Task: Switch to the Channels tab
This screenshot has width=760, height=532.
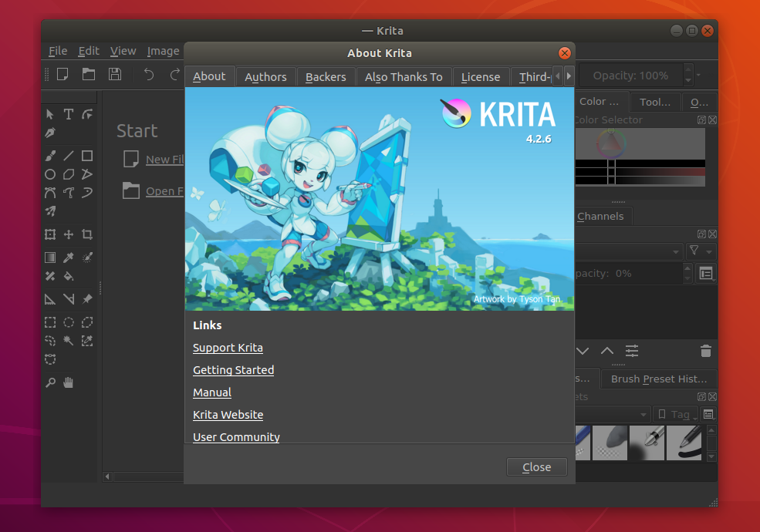Action: pos(601,216)
